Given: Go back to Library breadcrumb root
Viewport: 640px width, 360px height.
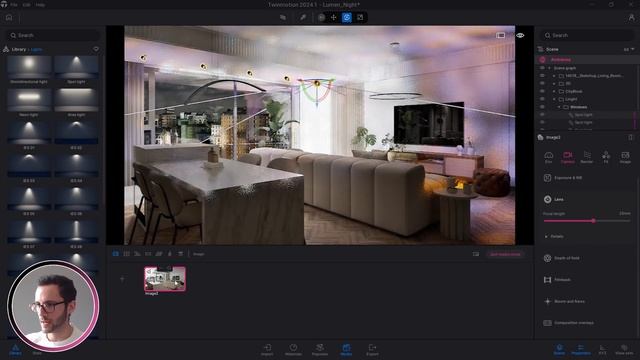Looking at the screenshot, I should click(x=19, y=49).
